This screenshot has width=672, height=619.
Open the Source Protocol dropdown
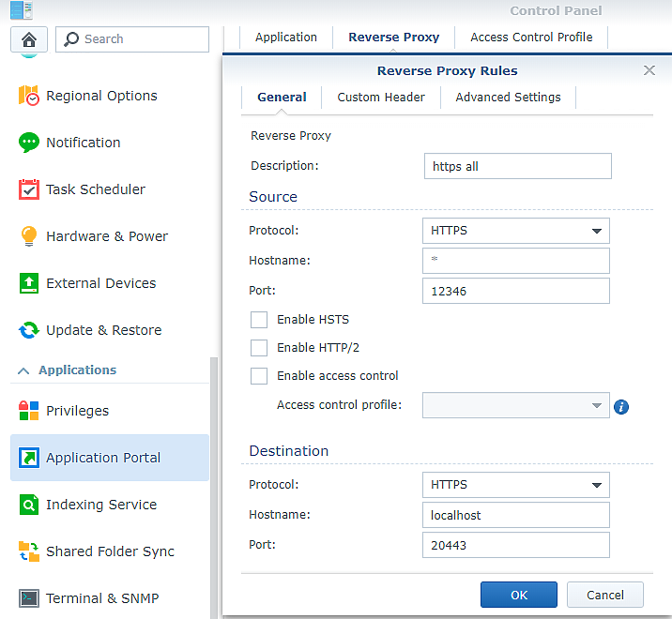516,231
